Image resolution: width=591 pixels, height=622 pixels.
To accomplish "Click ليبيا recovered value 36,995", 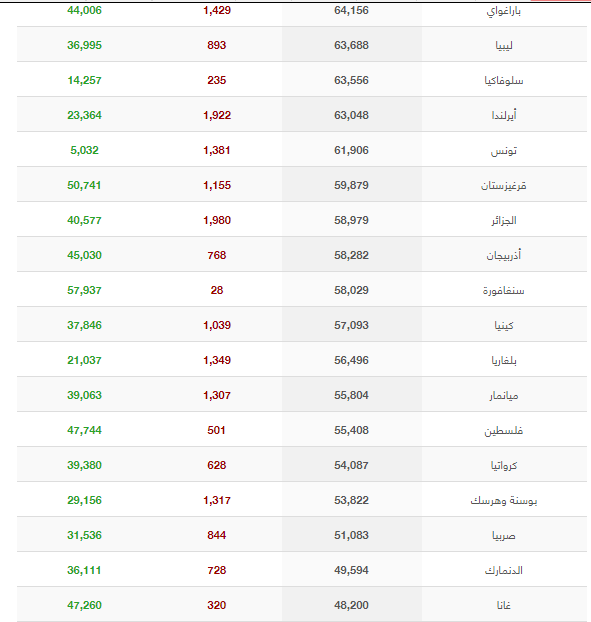I will tap(84, 45).
